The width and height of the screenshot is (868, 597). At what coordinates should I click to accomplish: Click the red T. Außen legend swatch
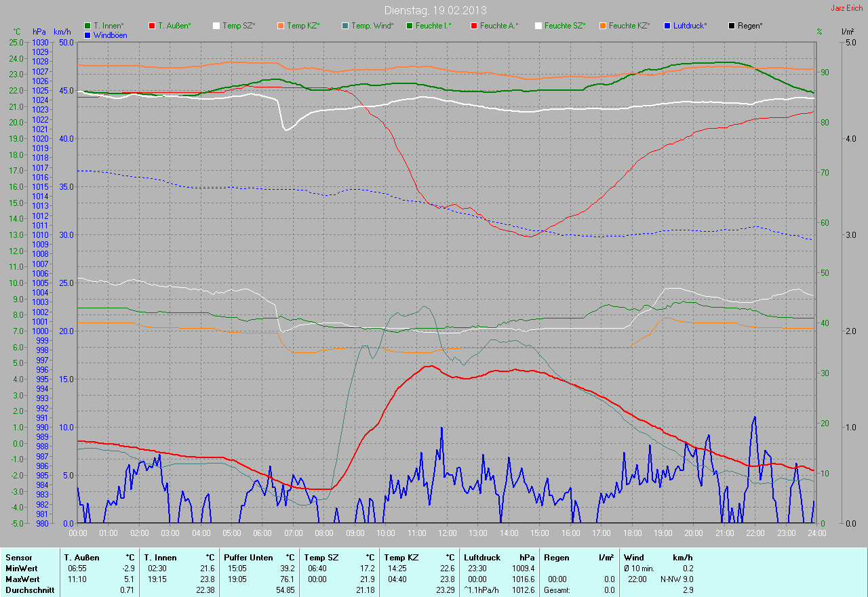point(151,26)
